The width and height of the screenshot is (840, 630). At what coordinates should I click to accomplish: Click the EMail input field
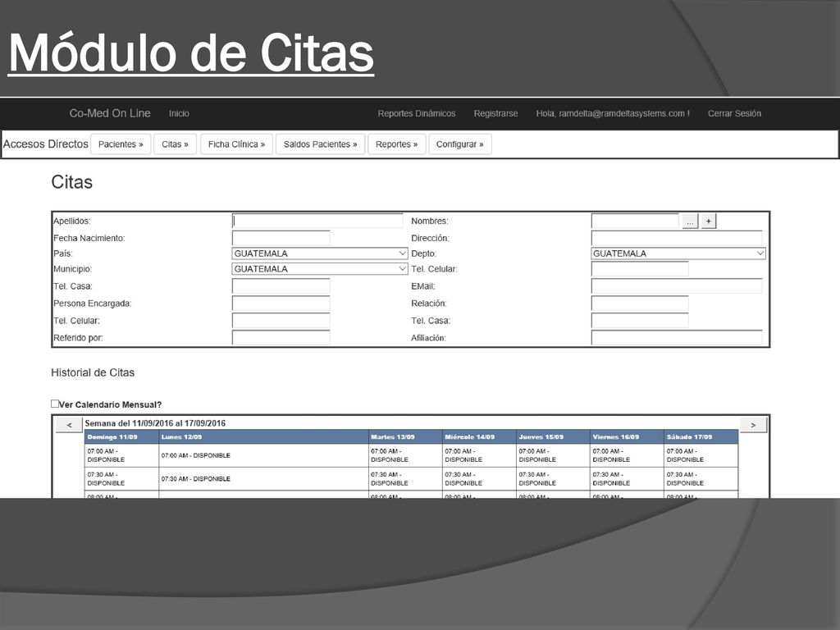tap(677, 286)
